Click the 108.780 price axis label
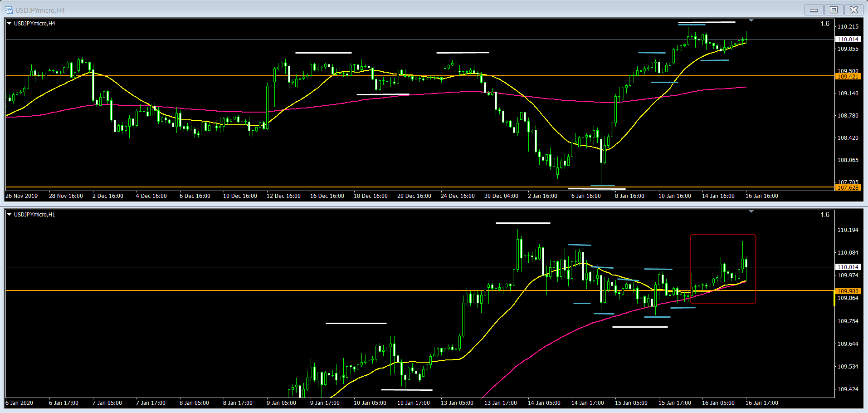Screen dimensions: 868x413 848,116
